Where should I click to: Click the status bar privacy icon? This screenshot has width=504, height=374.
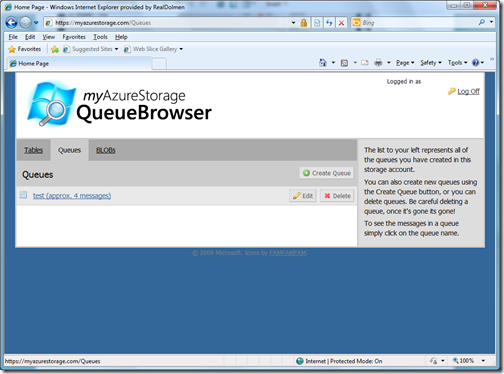[x=433, y=361]
